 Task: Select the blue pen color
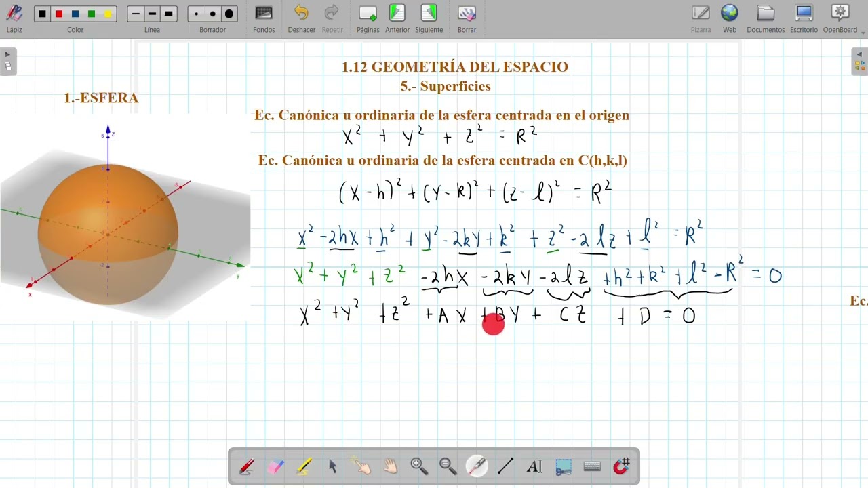point(75,14)
